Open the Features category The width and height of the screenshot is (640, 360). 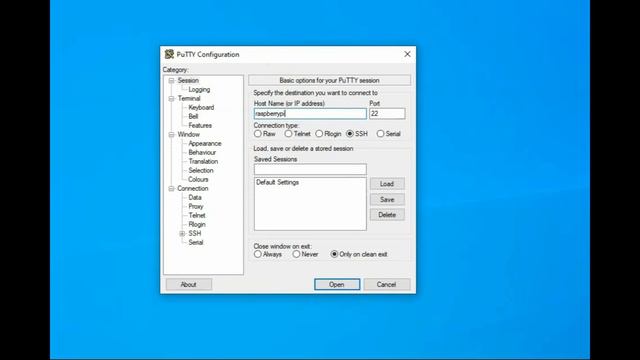pos(200,125)
